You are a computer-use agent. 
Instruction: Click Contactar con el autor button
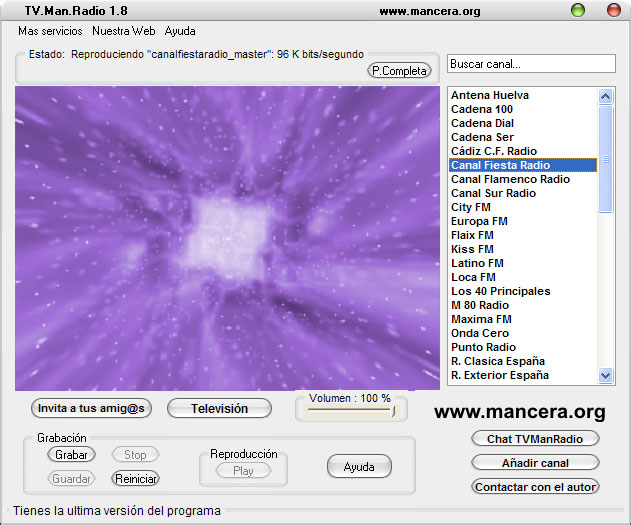coord(535,487)
